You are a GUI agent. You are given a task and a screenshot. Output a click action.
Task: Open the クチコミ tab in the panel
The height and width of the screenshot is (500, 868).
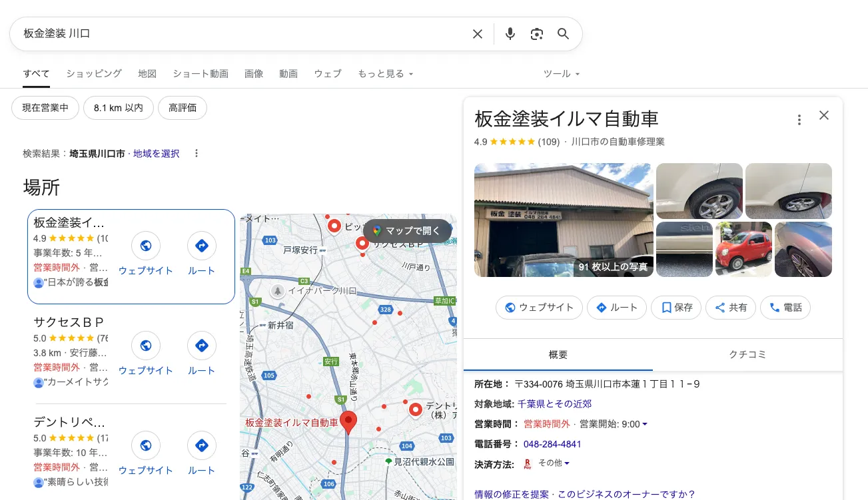pos(747,355)
